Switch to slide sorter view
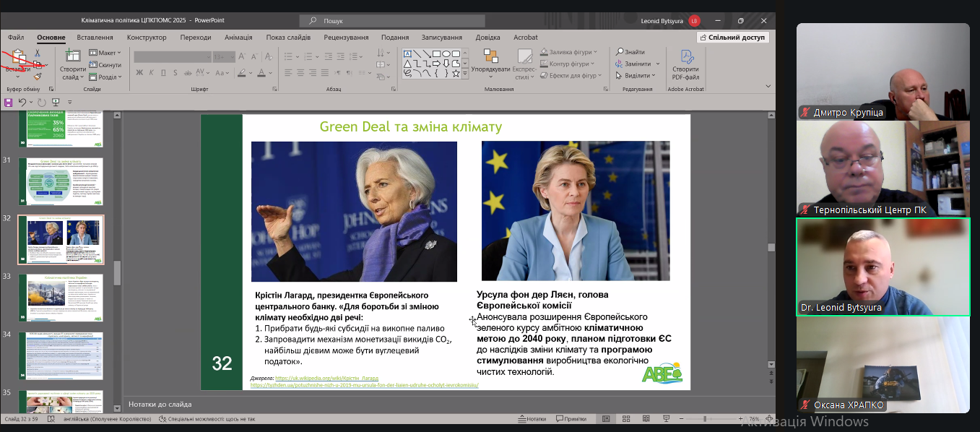 point(626,419)
